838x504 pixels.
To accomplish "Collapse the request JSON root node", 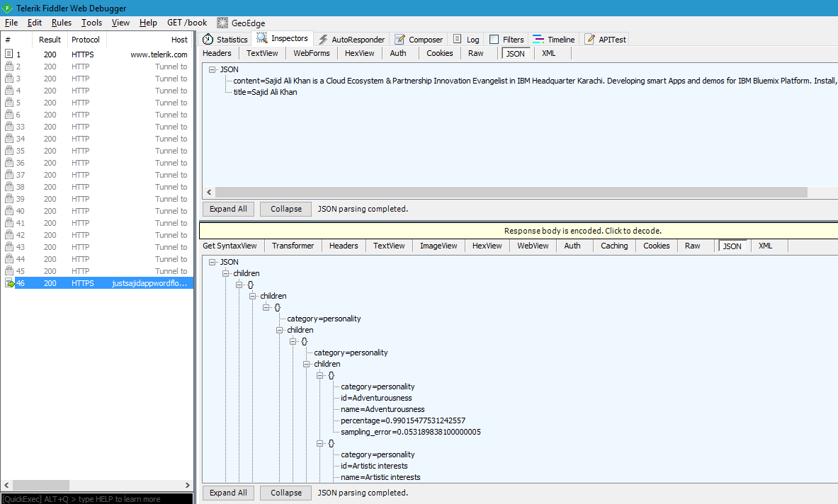I will point(213,69).
